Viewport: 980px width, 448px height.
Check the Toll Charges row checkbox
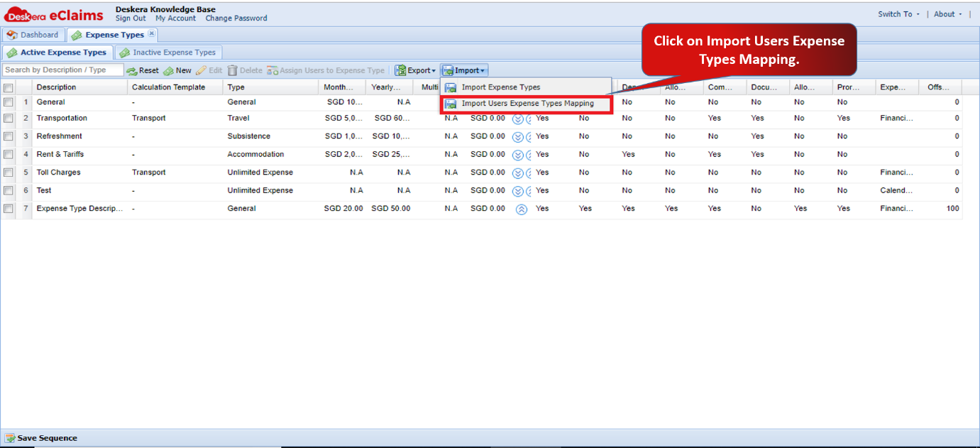click(8, 173)
